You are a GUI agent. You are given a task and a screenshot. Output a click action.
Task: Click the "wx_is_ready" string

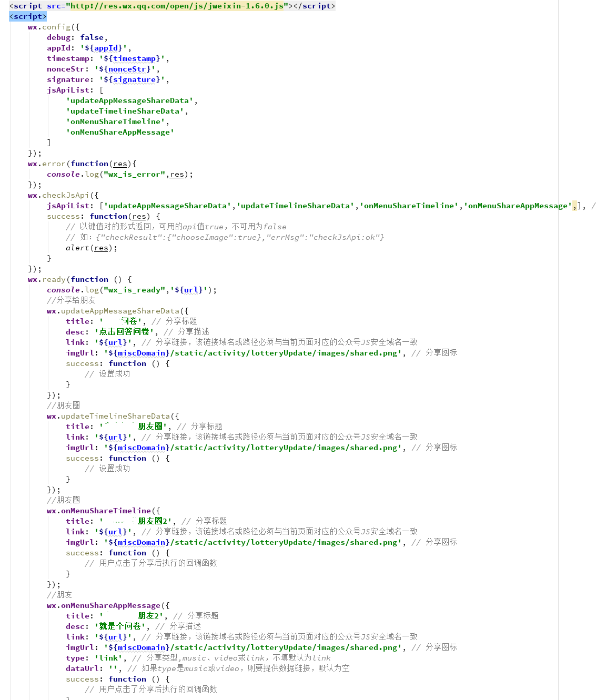coord(134,290)
